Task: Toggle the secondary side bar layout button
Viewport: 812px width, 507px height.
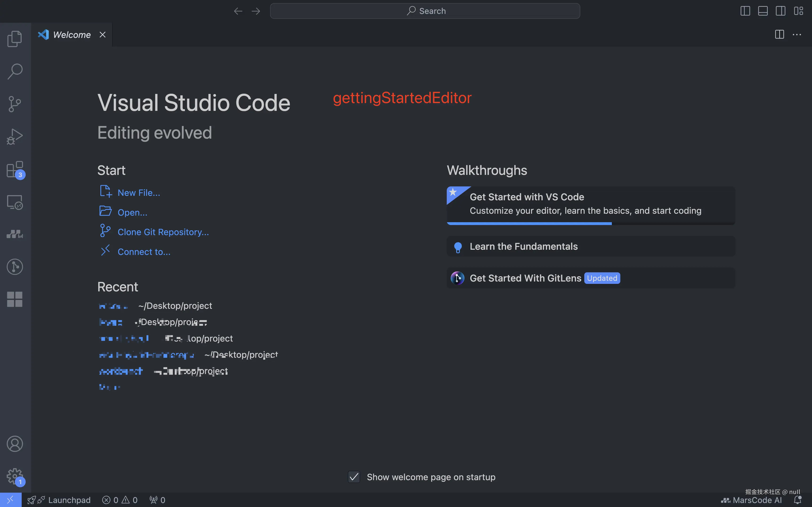Action: [780, 11]
